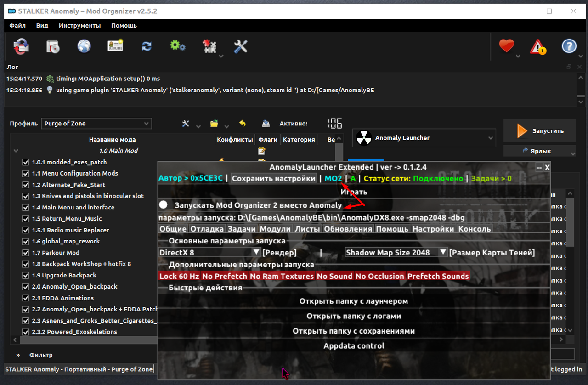This screenshot has height=385, width=588.
Task: Open the profiles ID card icon
Action: tap(115, 46)
